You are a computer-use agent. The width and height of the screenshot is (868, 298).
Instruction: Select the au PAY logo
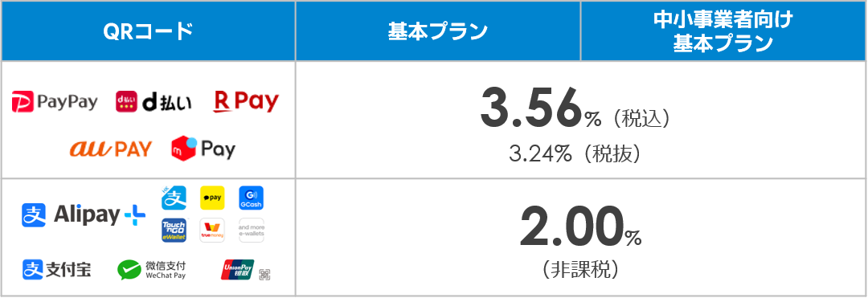[111, 149]
